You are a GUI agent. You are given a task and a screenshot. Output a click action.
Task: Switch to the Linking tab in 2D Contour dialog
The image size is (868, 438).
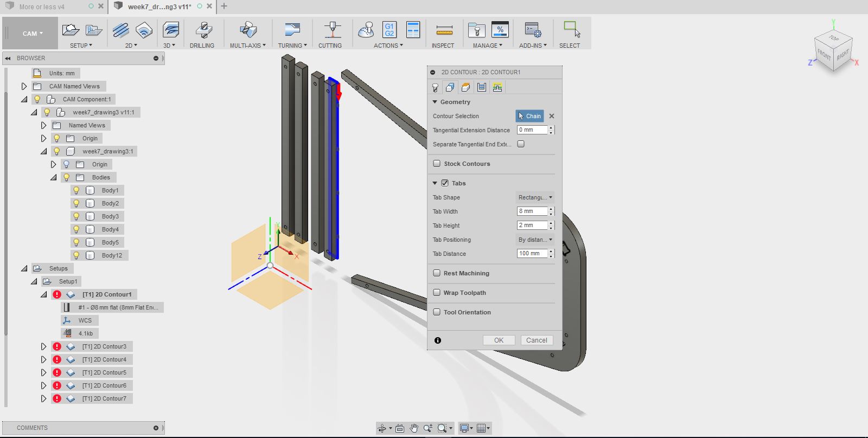pos(497,87)
